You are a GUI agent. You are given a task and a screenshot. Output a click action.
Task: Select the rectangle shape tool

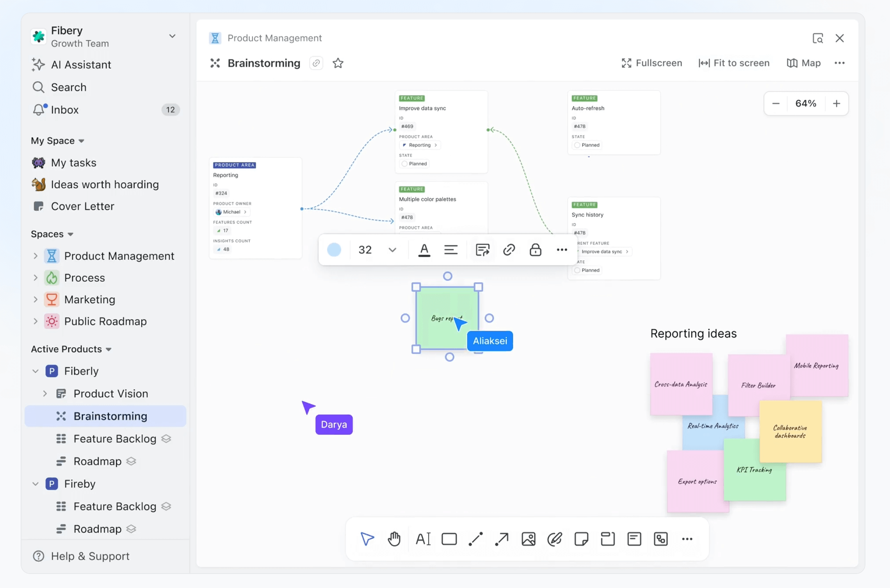point(449,539)
